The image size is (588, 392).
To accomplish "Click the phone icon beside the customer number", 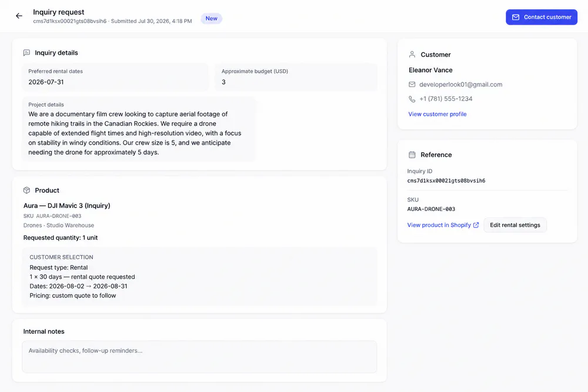I will (412, 99).
